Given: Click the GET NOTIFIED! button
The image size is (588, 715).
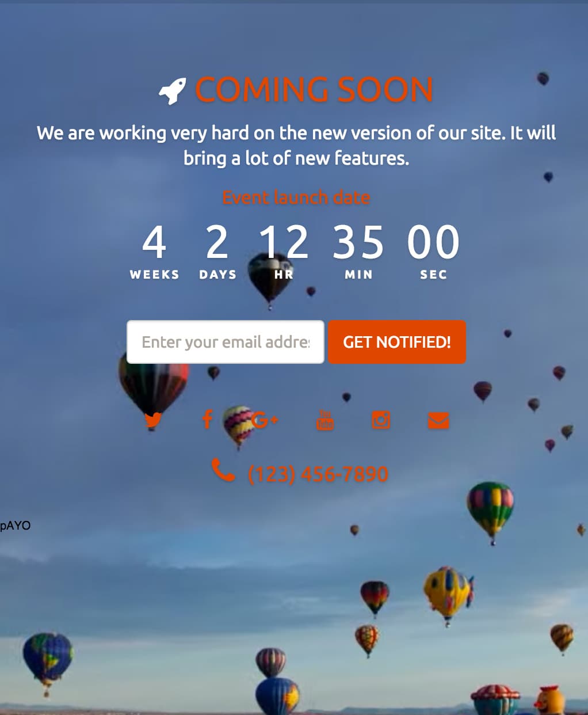Looking at the screenshot, I should 397,342.
